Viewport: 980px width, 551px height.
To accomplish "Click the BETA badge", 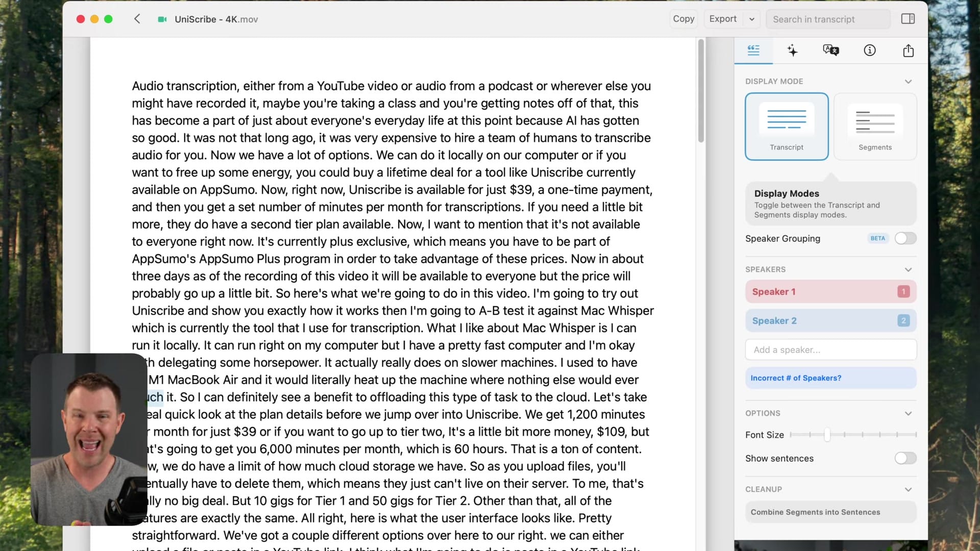I will coord(877,238).
